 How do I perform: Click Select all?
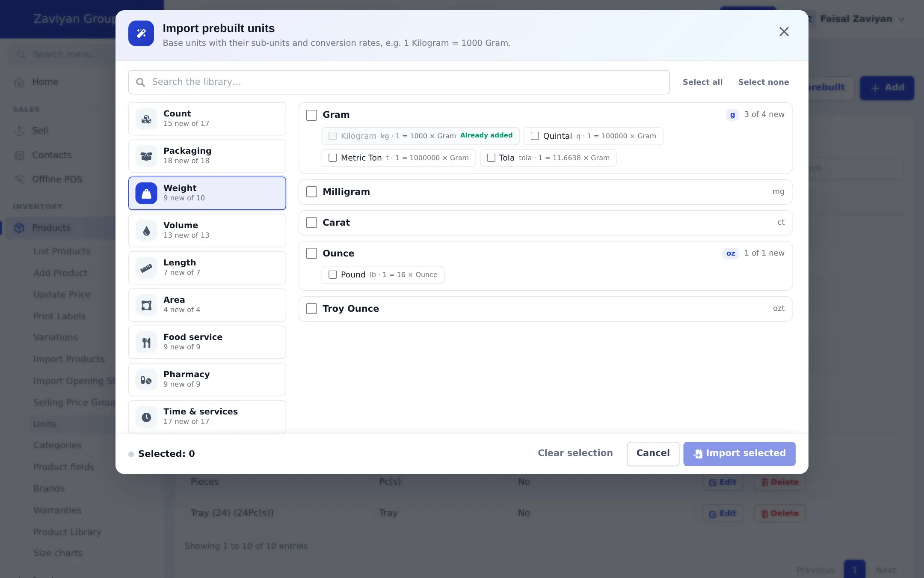click(x=702, y=82)
